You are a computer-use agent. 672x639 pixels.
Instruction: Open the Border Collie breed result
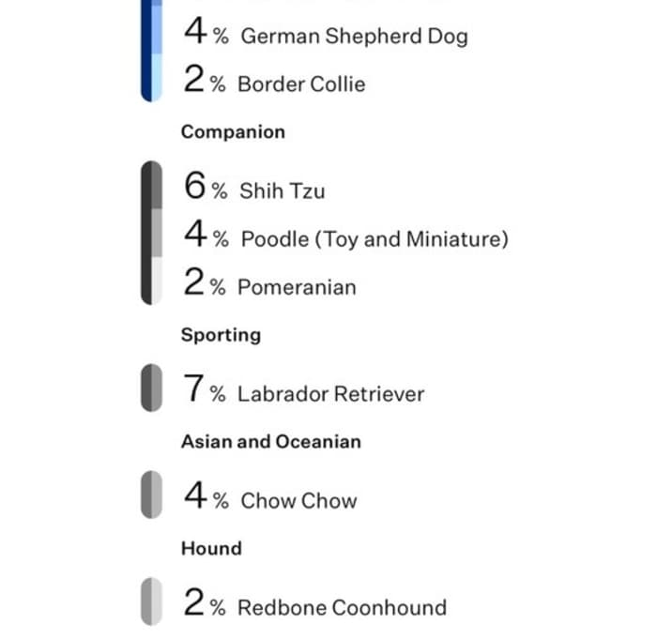pos(274,80)
